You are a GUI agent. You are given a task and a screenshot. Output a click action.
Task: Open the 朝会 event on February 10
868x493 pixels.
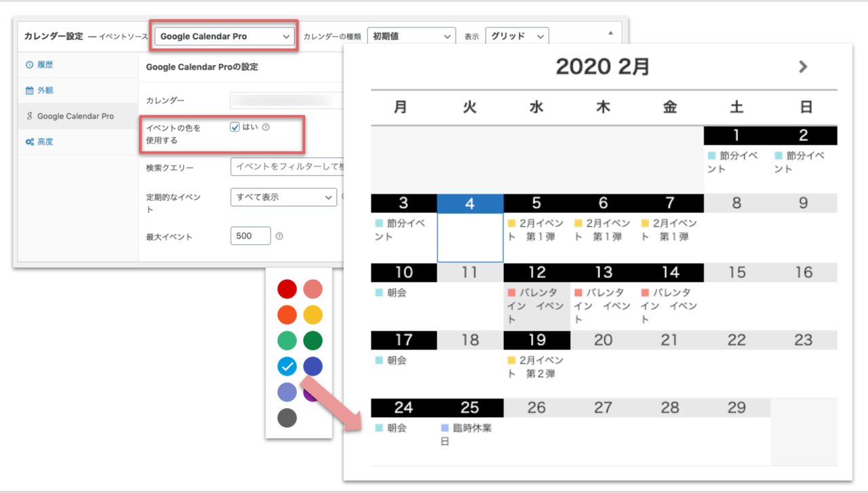click(391, 293)
